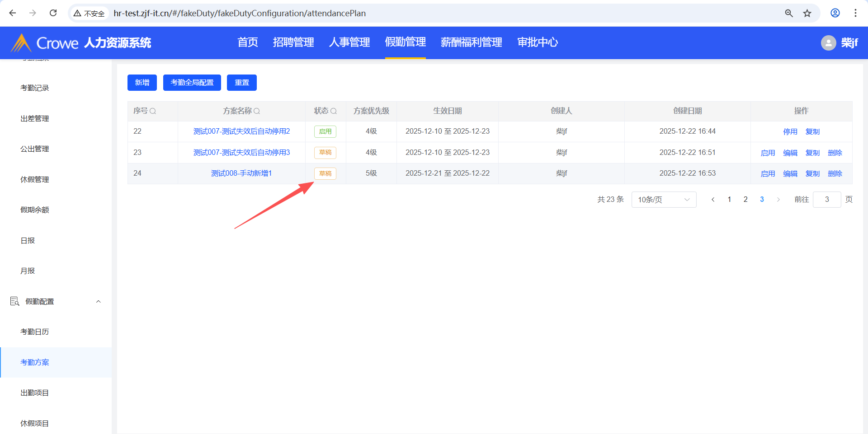
Task: Click the 考勤全局配置 button
Action: tap(192, 83)
